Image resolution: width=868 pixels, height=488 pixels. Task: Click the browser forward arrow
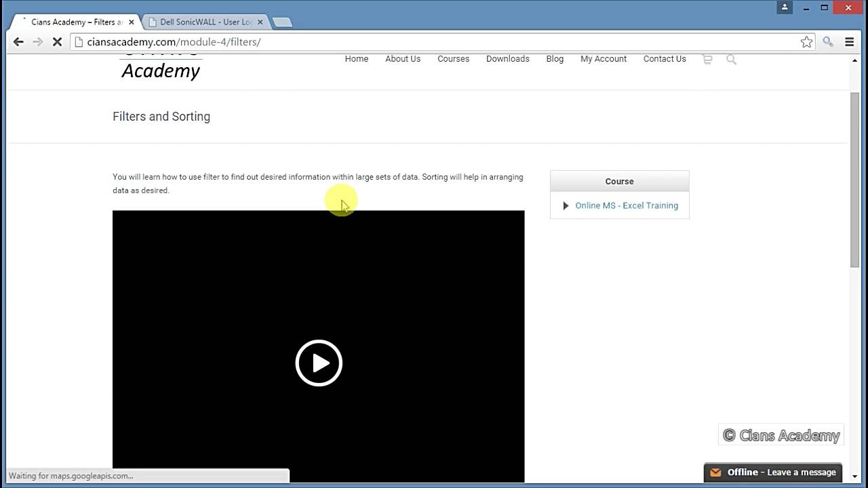pyautogui.click(x=38, y=42)
